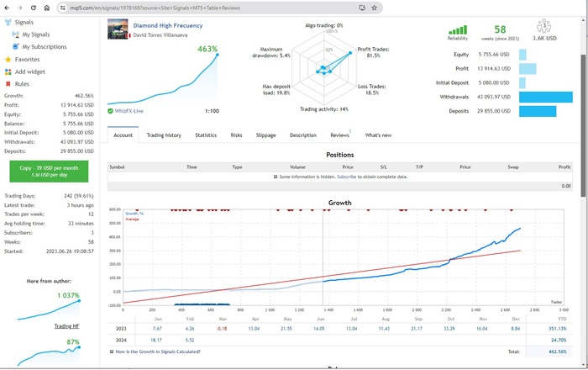This screenshot has height=370, width=588.
Task: Open My Signals in sidebar
Action: (36, 34)
